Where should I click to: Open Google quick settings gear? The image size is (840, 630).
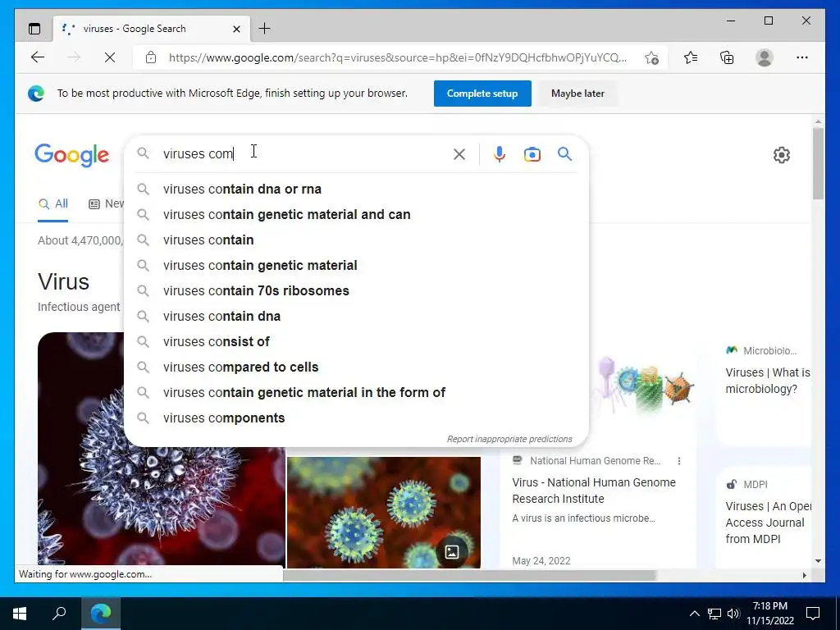[782, 155]
